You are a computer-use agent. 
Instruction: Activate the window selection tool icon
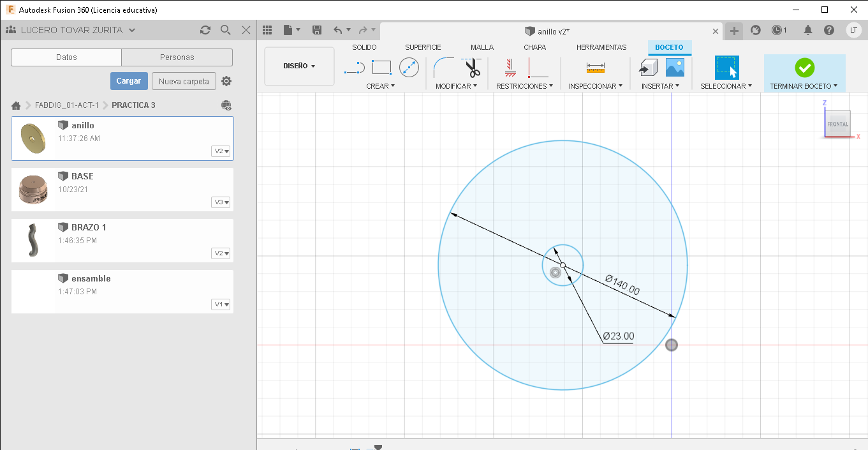point(726,67)
